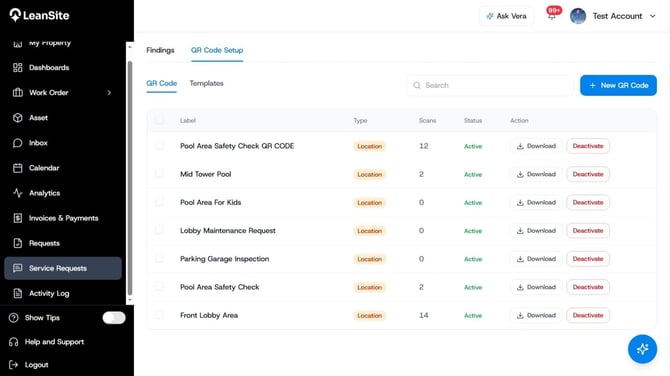Viewport: 670px width, 376px height.
Task: Click the sidebar scroll-down arrow
Action: [x=130, y=300]
